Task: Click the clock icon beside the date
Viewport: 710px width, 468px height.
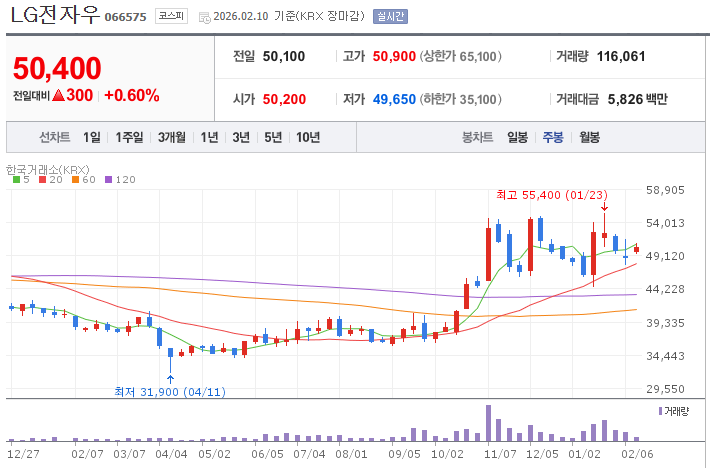Action: click(x=205, y=17)
